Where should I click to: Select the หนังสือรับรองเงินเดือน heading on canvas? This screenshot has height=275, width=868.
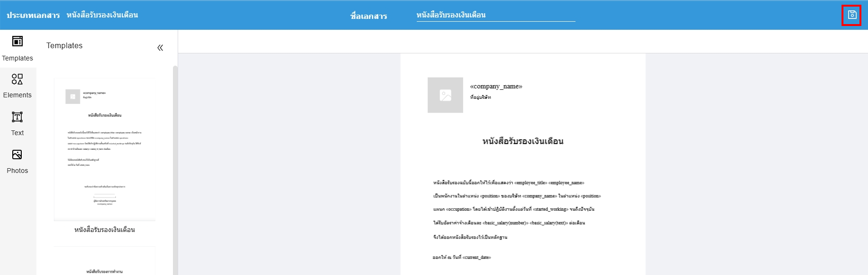click(x=523, y=141)
